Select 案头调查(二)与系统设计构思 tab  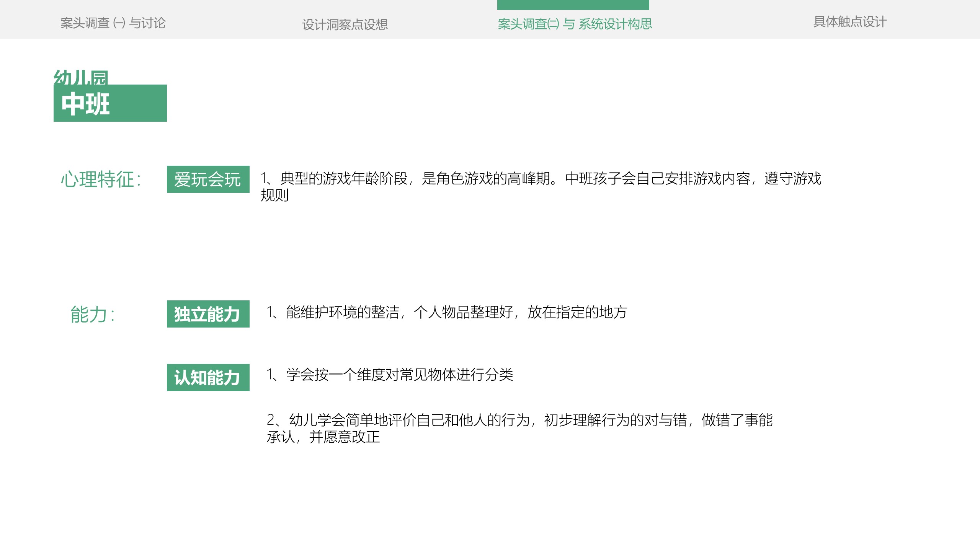[x=575, y=24]
